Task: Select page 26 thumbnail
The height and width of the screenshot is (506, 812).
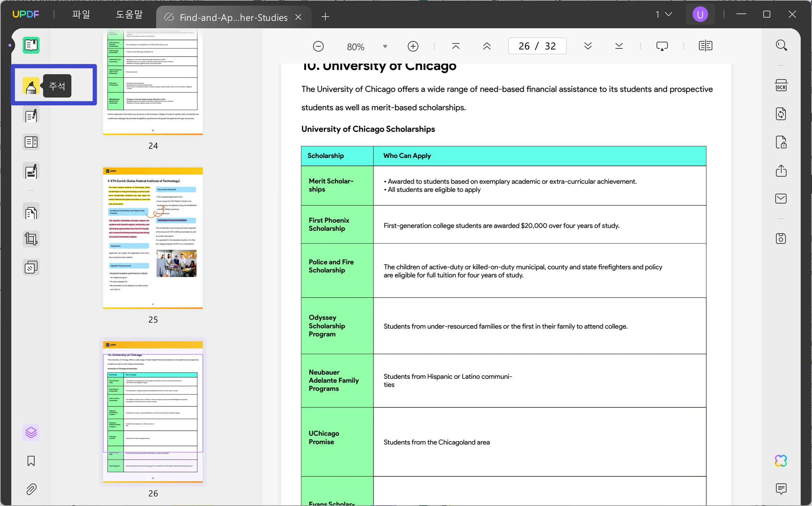Action: [x=153, y=412]
